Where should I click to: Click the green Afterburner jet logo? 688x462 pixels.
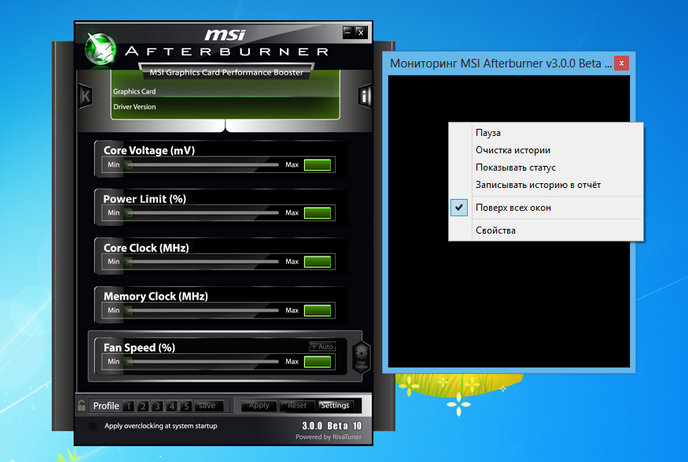pyautogui.click(x=100, y=50)
